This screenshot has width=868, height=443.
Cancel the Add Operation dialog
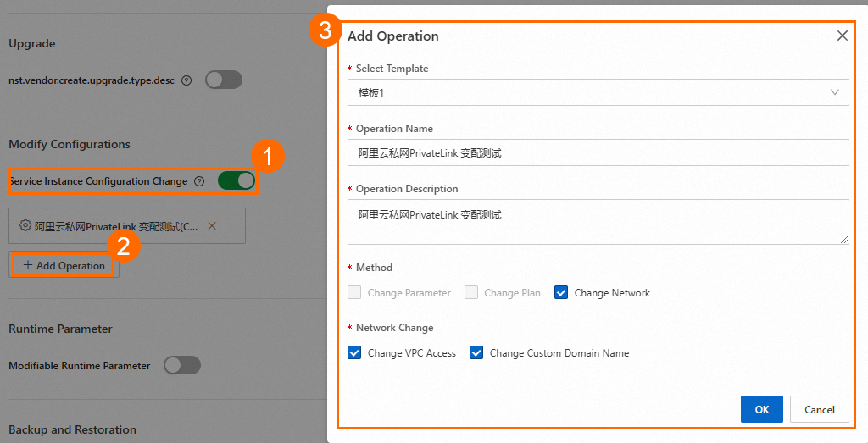pos(819,409)
